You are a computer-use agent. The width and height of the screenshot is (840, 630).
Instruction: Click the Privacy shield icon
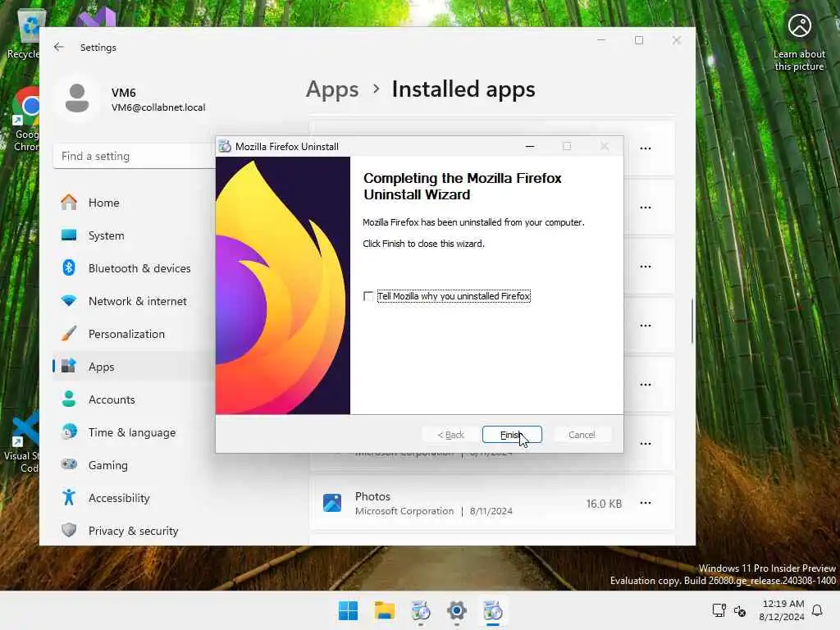pos(69,530)
